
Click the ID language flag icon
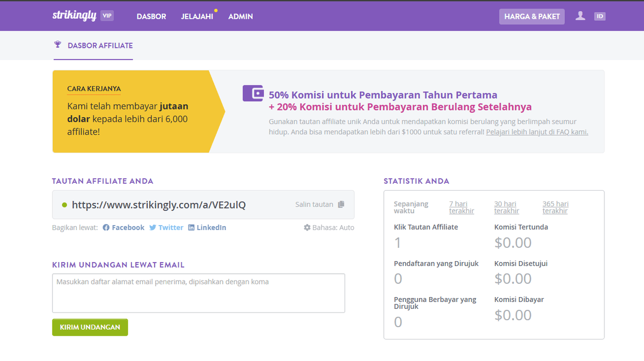tap(599, 16)
